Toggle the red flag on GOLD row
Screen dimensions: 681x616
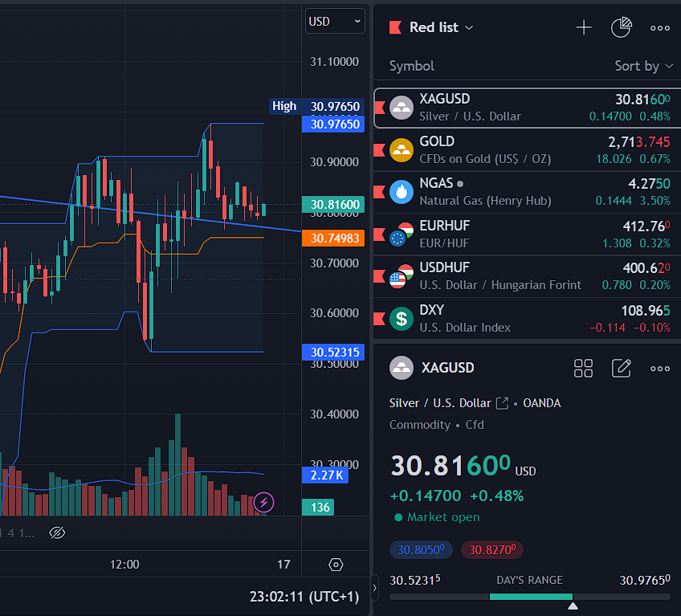[379, 150]
